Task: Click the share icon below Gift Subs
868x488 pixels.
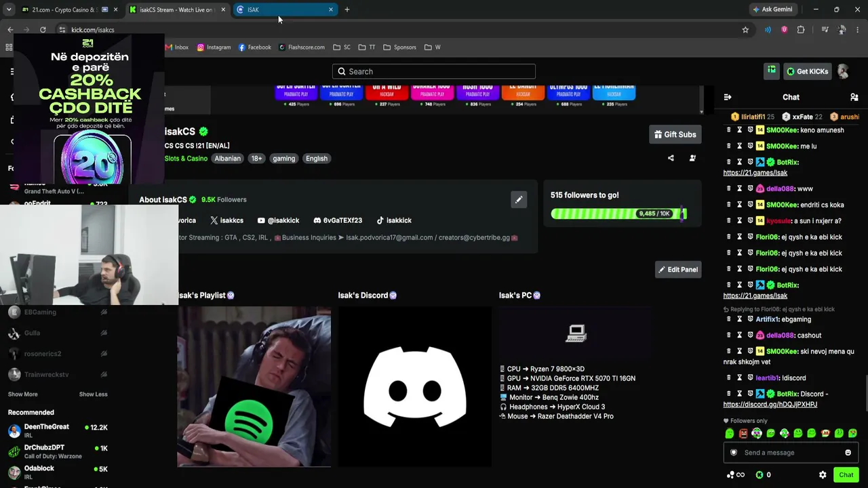Action: (x=671, y=159)
